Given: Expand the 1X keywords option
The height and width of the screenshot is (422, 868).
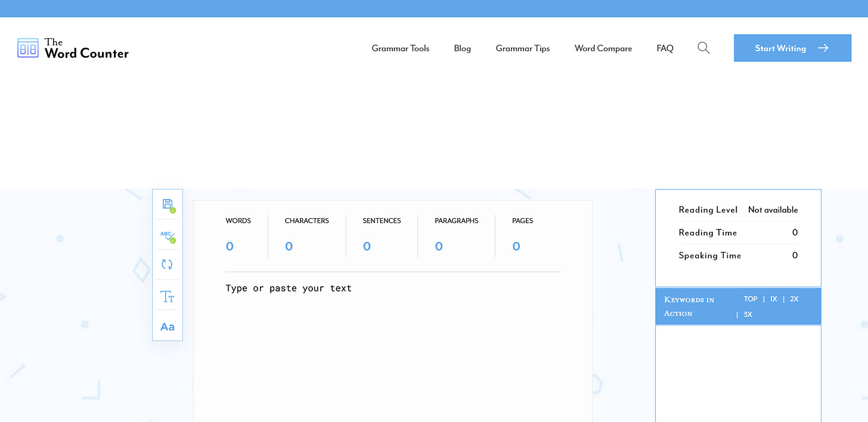Looking at the screenshot, I should (773, 299).
